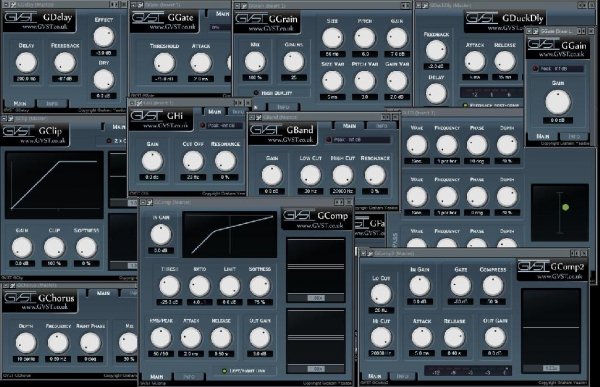Image resolution: width=600 pixels, height=387 pixels.
Task: Select the Main tab in GHi
Action: pyautogui.click(x=215, y=112)
